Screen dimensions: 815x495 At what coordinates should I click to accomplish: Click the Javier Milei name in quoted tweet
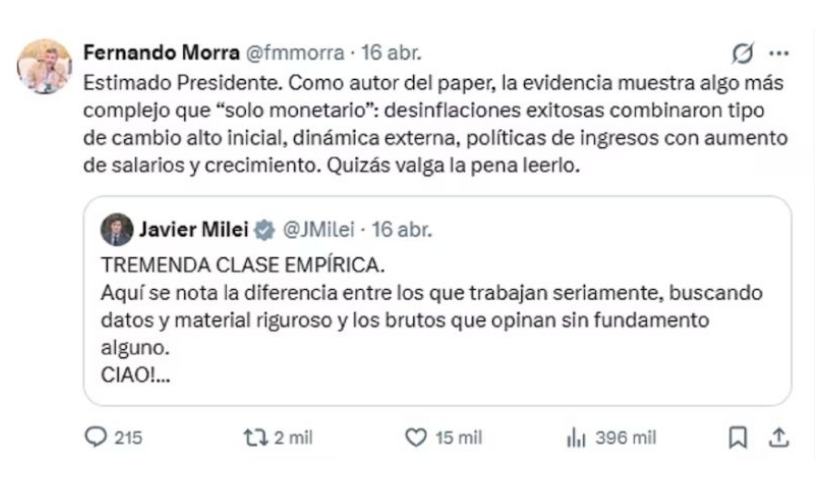tap(194, 229)
